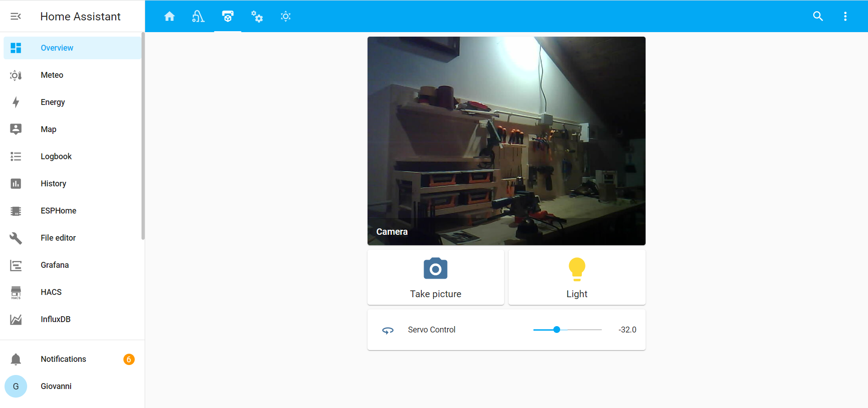Select the vacuum view icon in the top bar
This screenshot has height=408, width=868.
[198, 16]
